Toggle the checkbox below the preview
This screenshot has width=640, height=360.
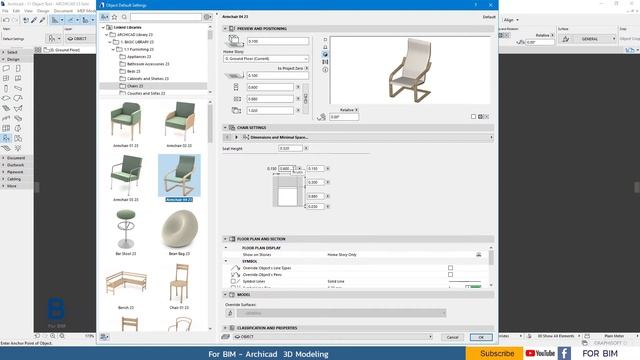[x=473, y=117]
